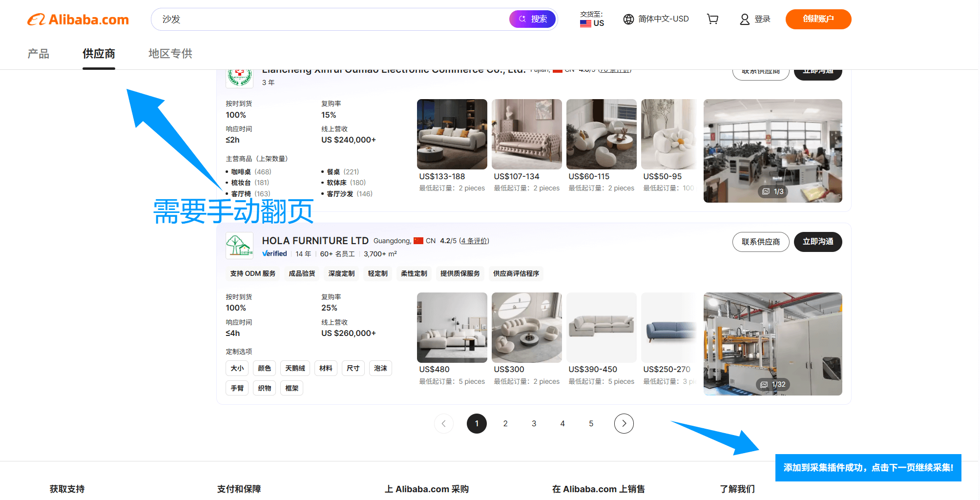Select the 框架 customization option
Viewport: 980px width, 500px height.
coord(292,388)
